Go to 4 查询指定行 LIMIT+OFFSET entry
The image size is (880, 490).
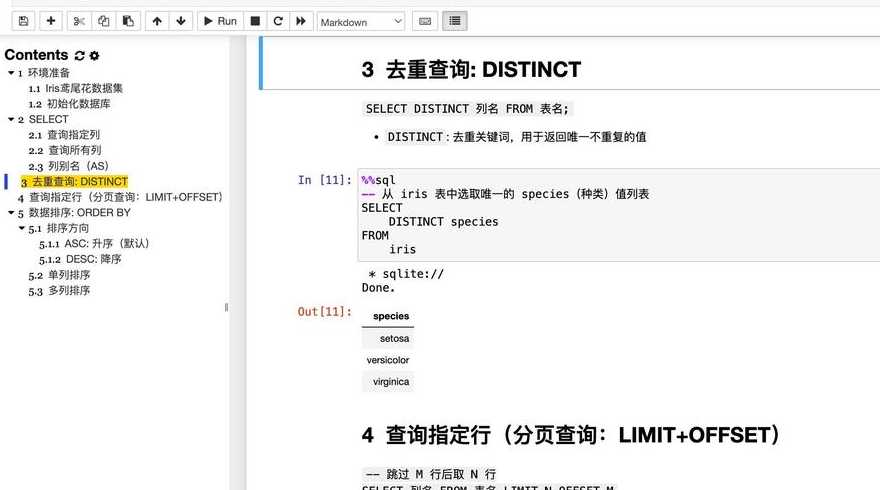(x=120, y=198)
